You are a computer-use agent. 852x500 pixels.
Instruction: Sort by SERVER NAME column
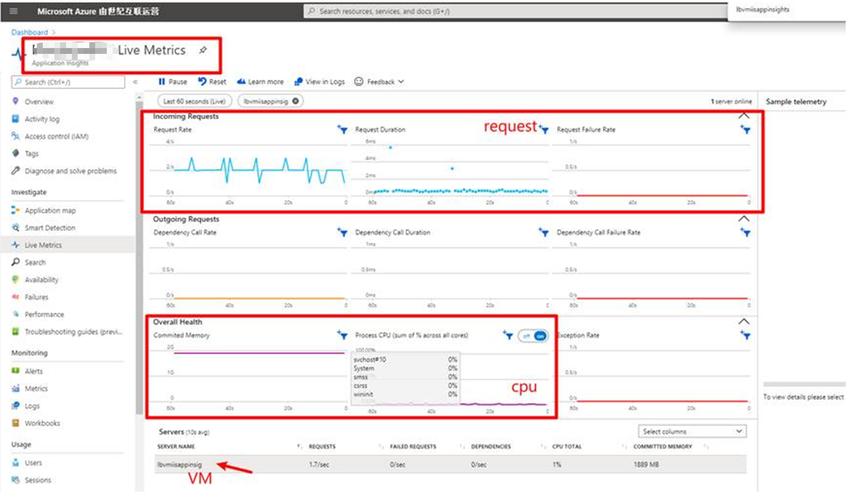coord(176,446)
